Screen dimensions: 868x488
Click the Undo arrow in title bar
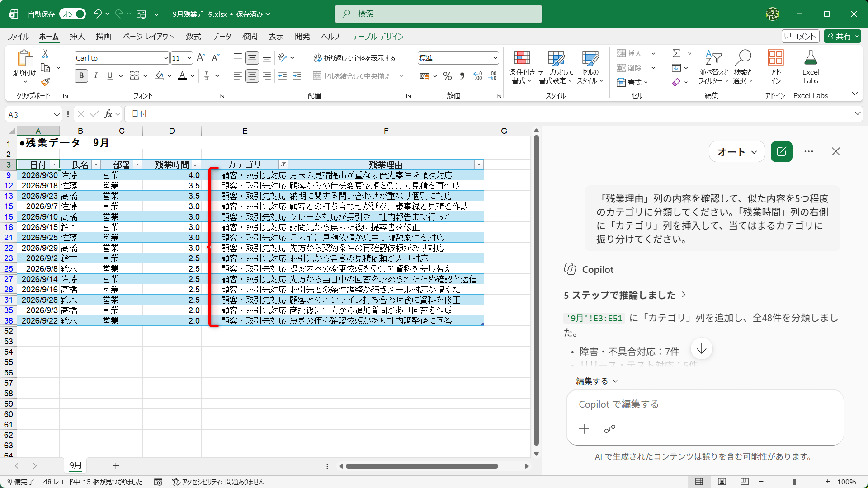point(97,14)
